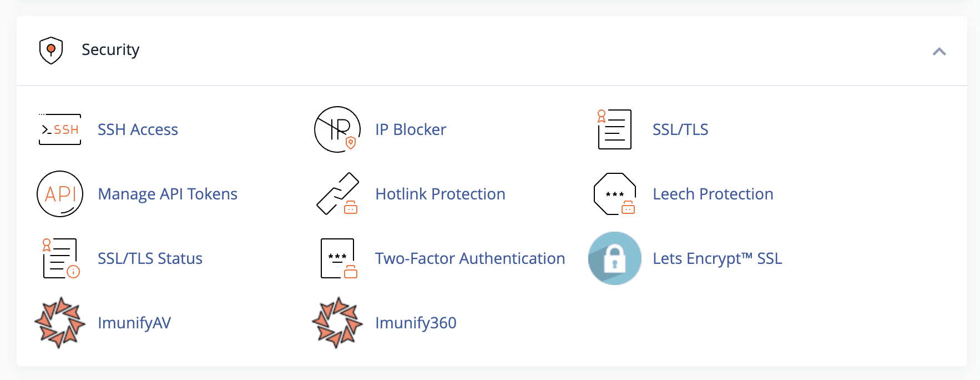Click the Hotlink Protection chain icon
980x380 pixels.
pos(337,194)
